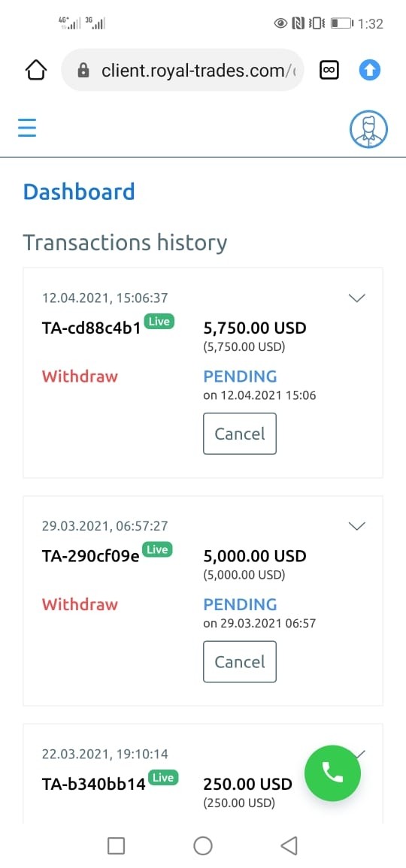
Task: Tap the Live badge on TA-cd88c4b1
Action: point(159,322)
